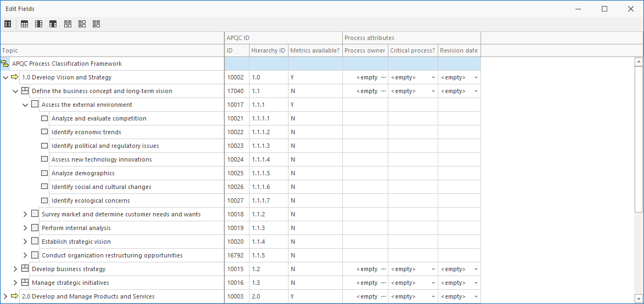Click the table icon with highlighted middle column
644x304 pixels.
(38, 24)
